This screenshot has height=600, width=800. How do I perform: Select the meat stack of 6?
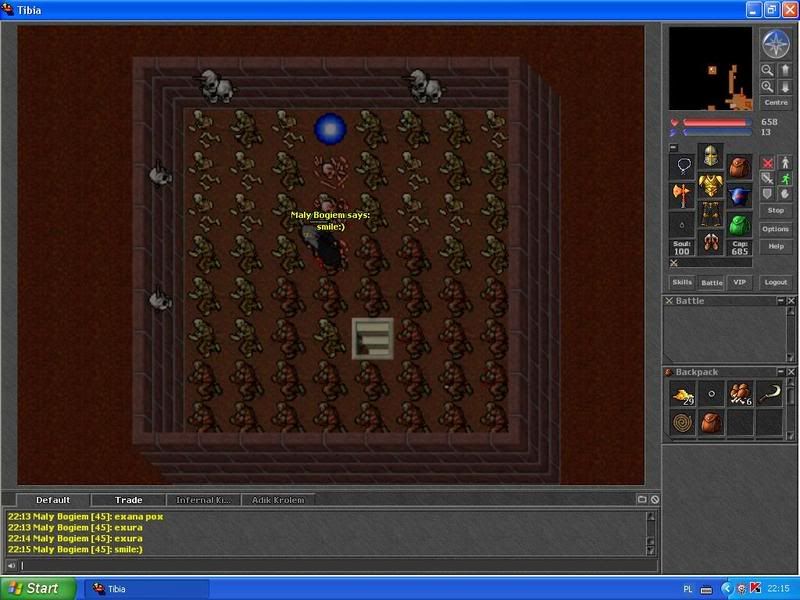[x=740, y=394]
